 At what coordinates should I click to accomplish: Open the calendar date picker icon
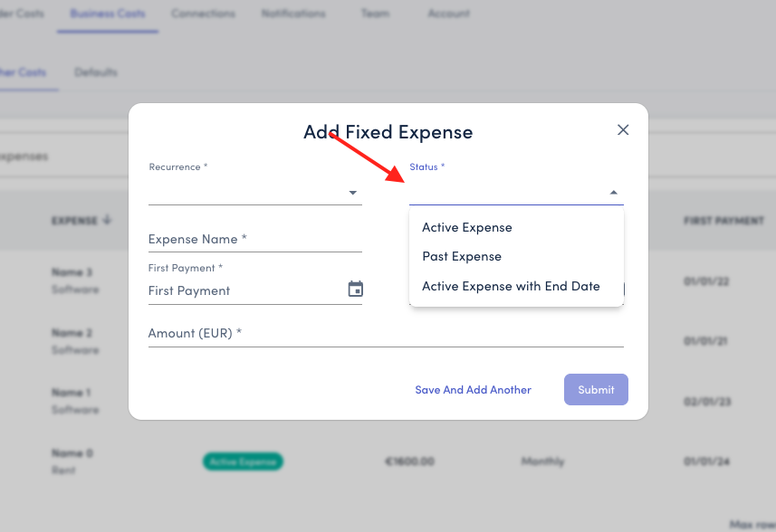tap(356, 290)
